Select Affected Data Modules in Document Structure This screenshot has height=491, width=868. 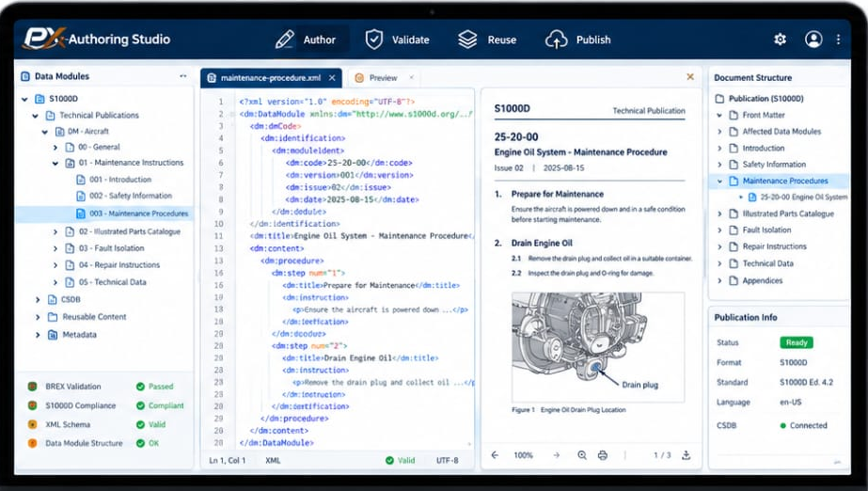[x=775, y=132]
